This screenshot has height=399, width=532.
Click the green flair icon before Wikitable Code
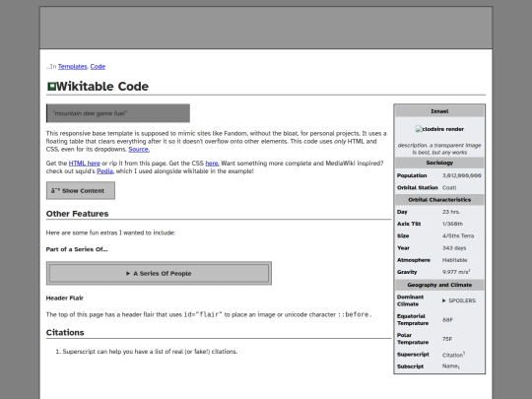pos(51,87)
